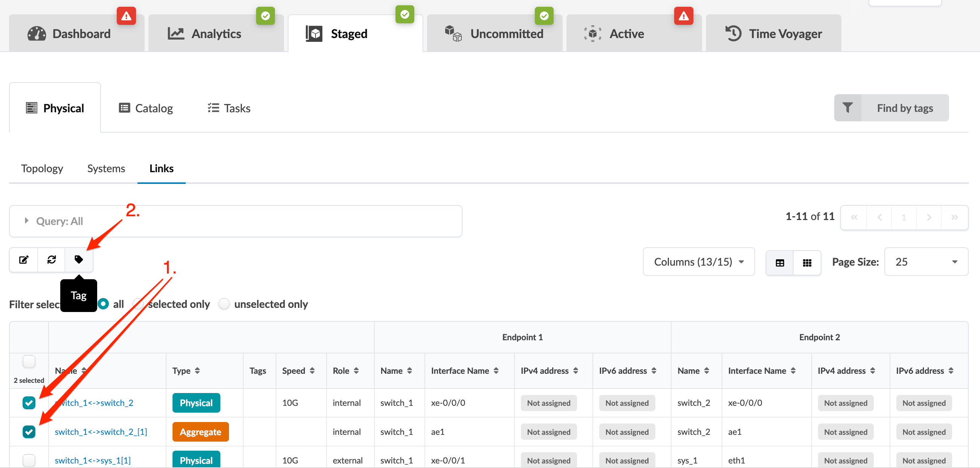Click the refresh arrows icon button
Image resolution: width=980 pixels, height=468 pixels.
pos(51,260)
